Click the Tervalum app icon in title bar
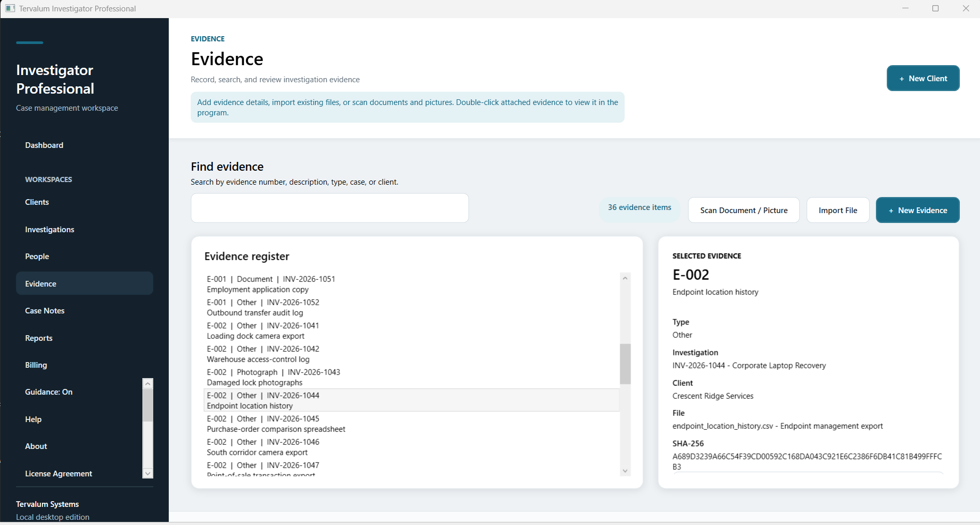This screenshot has height=525, width=980. click(x=10, y=8)
